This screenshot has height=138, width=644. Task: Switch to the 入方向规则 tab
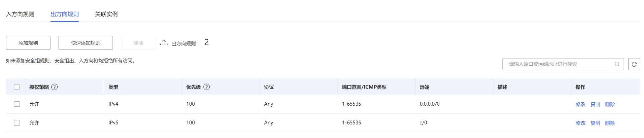coord(20,14)
